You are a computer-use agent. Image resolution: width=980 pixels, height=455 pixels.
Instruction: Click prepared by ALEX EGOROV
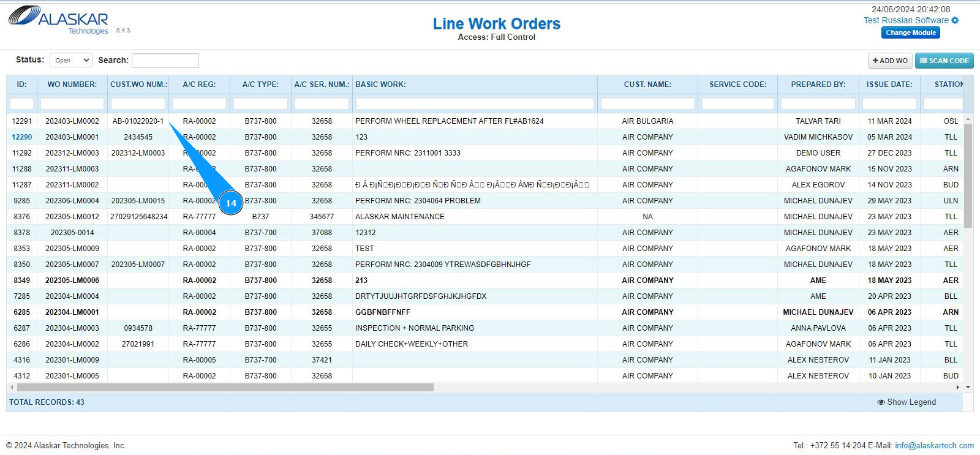(818, 185)
